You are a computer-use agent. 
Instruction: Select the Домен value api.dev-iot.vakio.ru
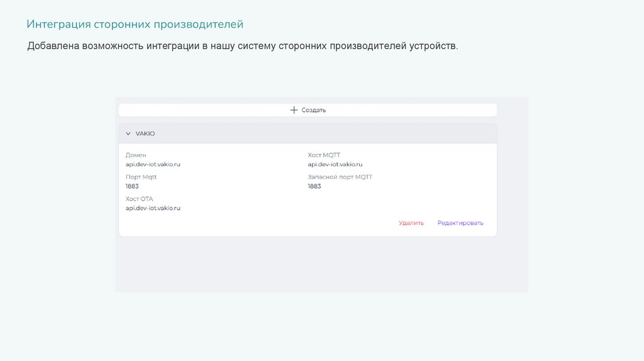tap(153, 164)
